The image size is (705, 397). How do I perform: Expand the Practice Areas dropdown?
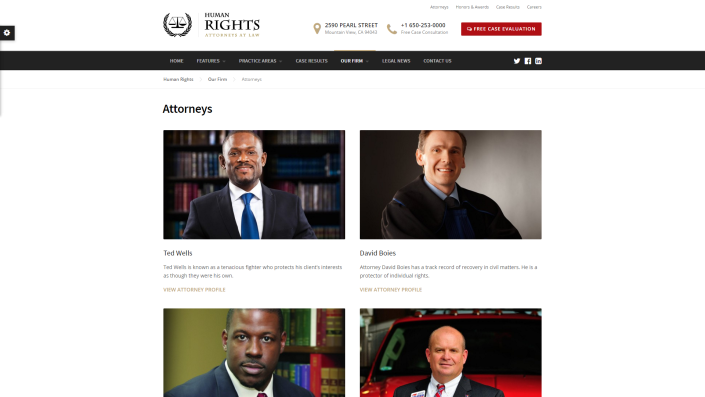coord(260,61)
